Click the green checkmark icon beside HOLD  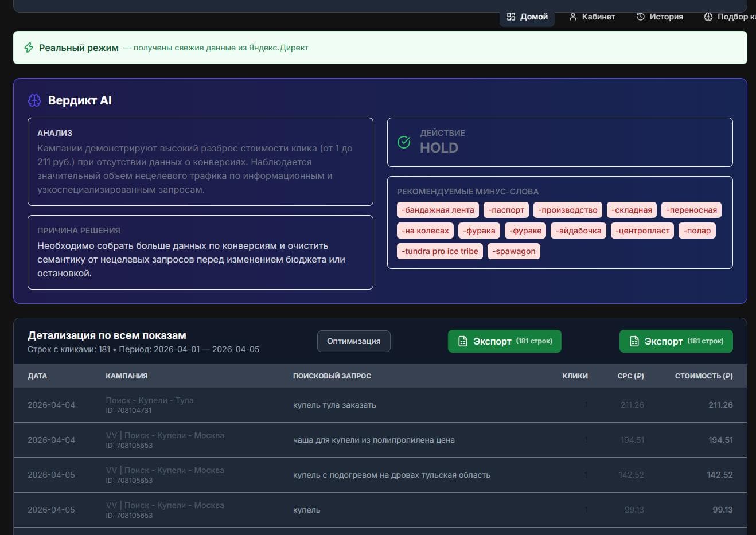[x=404, y=142]
